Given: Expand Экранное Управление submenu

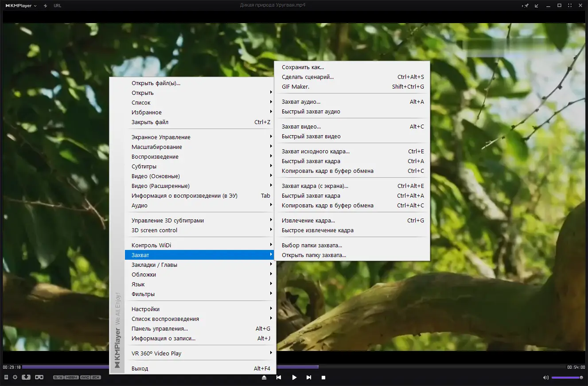Looking at the screenshot, I should pos(199,137).
